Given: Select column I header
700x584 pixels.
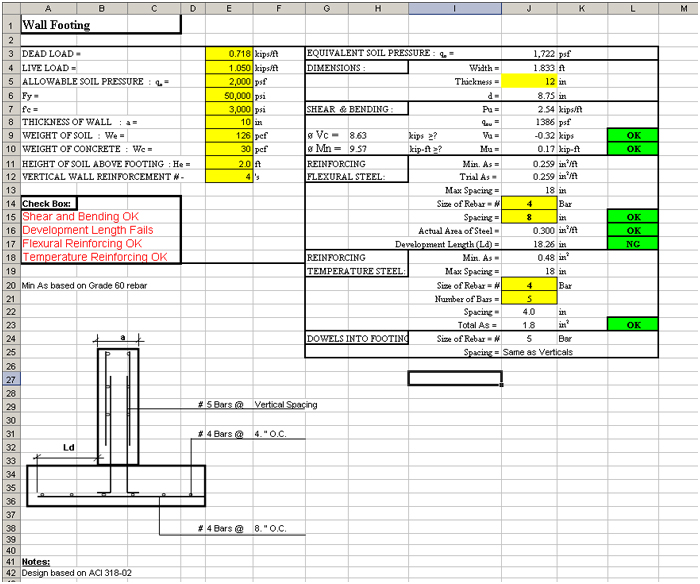Looking at the screenshot, I should [455, 8].
